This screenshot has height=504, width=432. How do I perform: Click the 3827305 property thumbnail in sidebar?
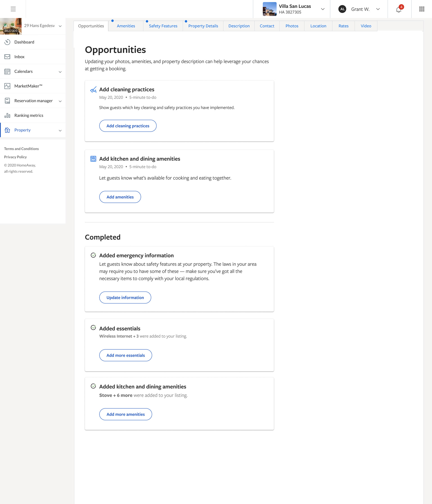pyautogui.click(x=11, y=26)
